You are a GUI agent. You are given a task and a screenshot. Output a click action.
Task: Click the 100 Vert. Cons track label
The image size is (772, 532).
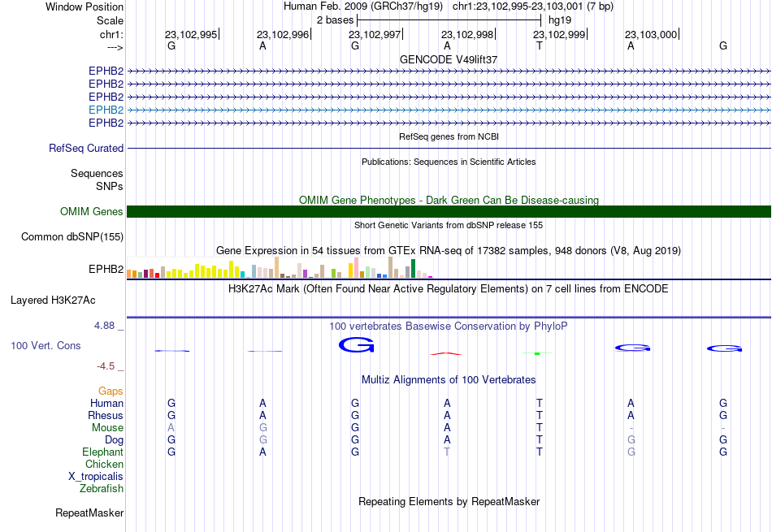pyautogui.click(x=46, y=345)
